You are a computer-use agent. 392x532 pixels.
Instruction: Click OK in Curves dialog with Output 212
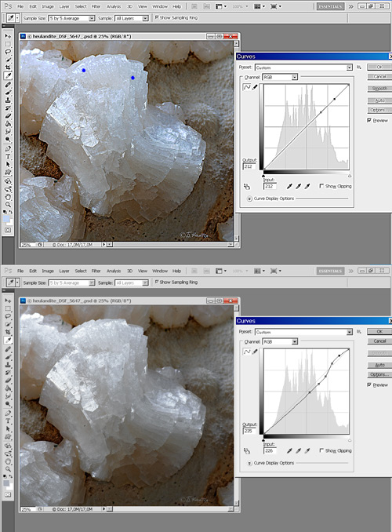pyautogui.click(x=379, y=67)
